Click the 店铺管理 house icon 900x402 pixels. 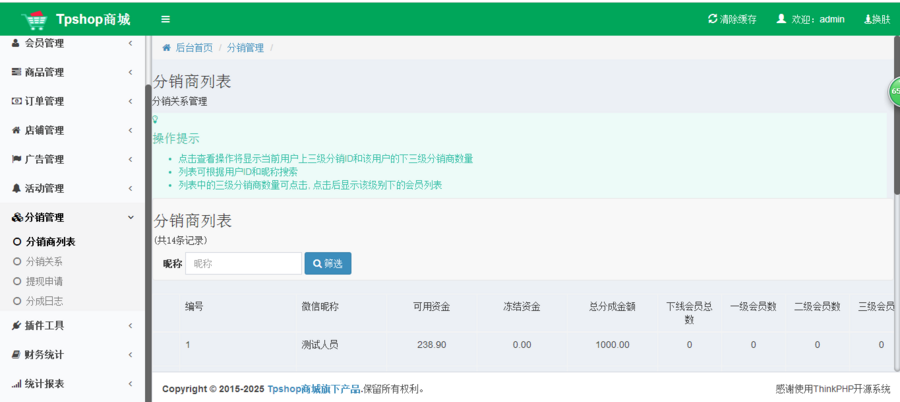pos(16,130)
